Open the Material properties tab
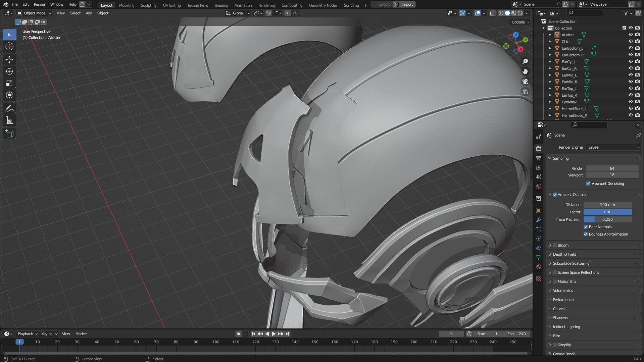The height and width of the screenshot is (362, 644). pyautogui.click(x=539, y=267)
